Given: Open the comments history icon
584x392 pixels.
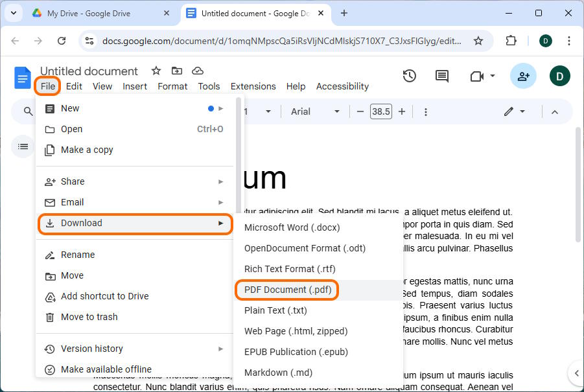Looking at the screenshot, I should pos(441,76).
